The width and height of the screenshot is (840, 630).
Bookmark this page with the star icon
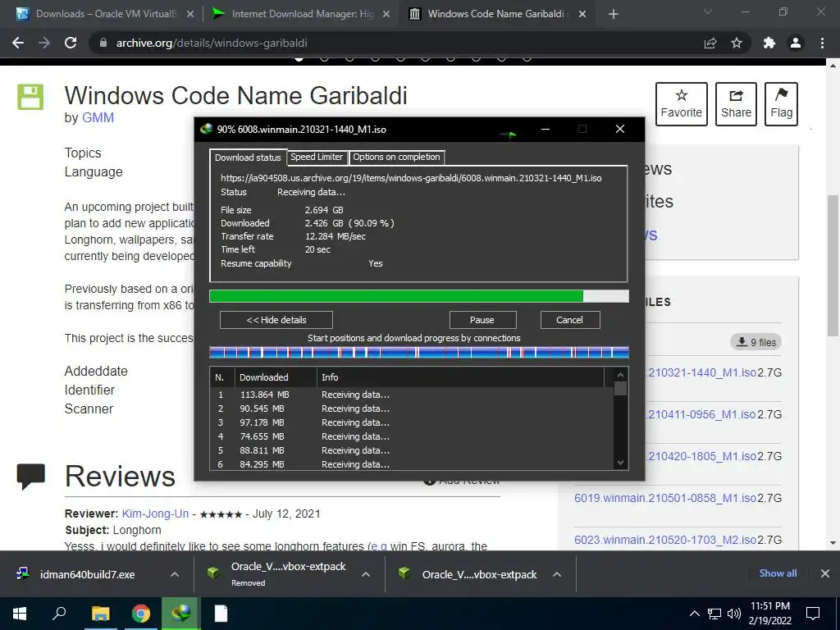(737, 43)
